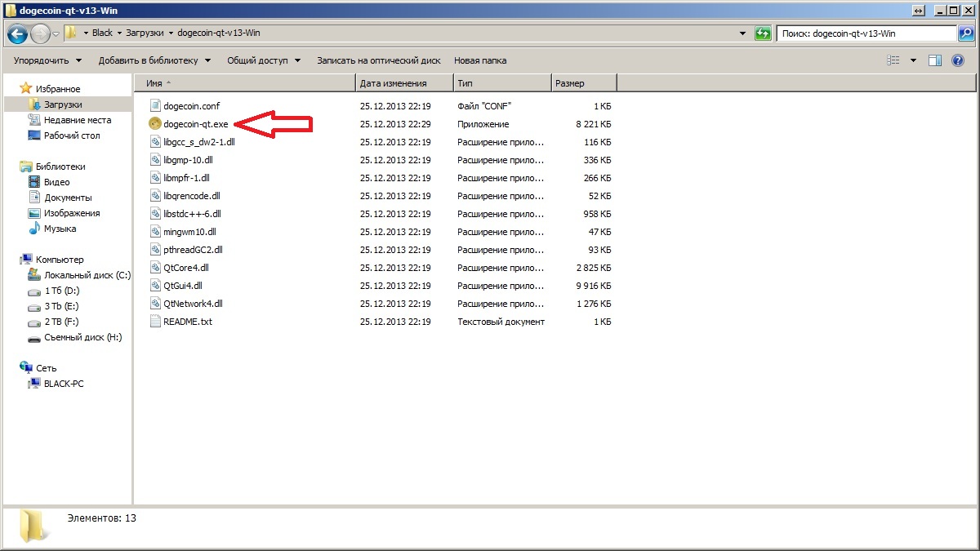Click the libstdc++-6.dll file icon
Screen dimensions: 980x551
[156, 214]
